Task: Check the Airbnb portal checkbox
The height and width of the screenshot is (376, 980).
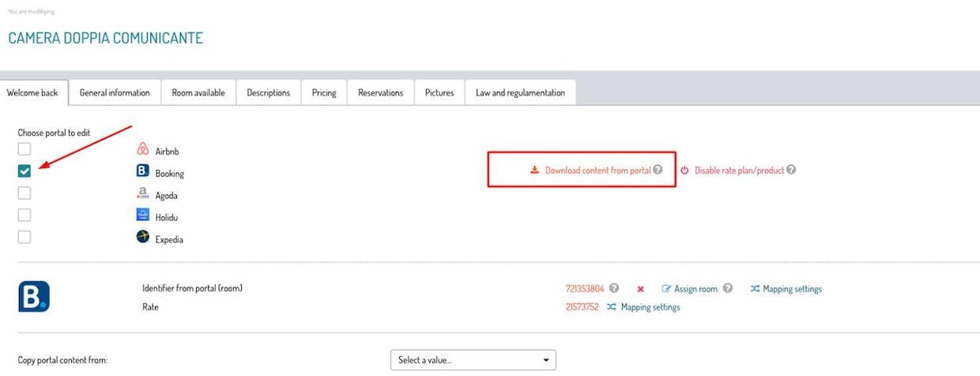Action: [24, 149]
